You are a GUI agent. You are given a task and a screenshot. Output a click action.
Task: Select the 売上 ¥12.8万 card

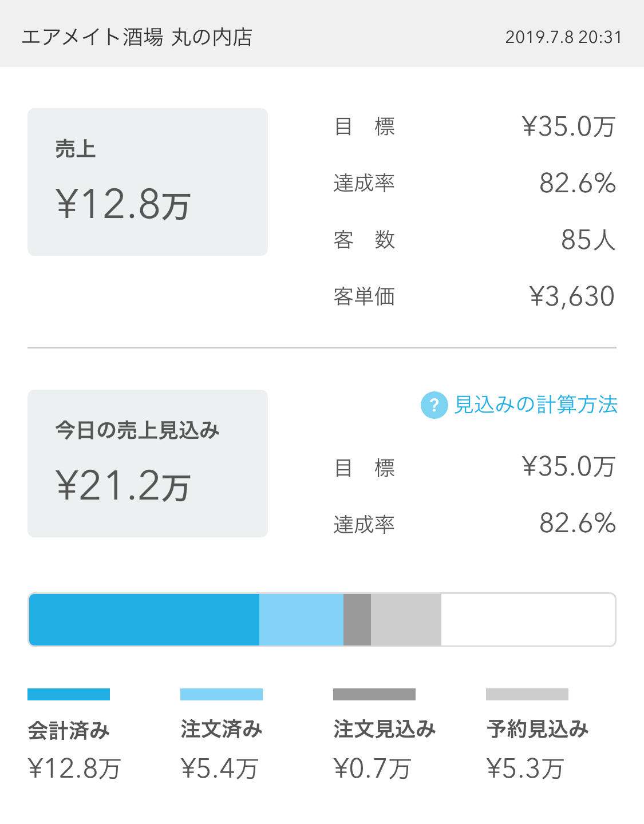[x=148, y=182]
